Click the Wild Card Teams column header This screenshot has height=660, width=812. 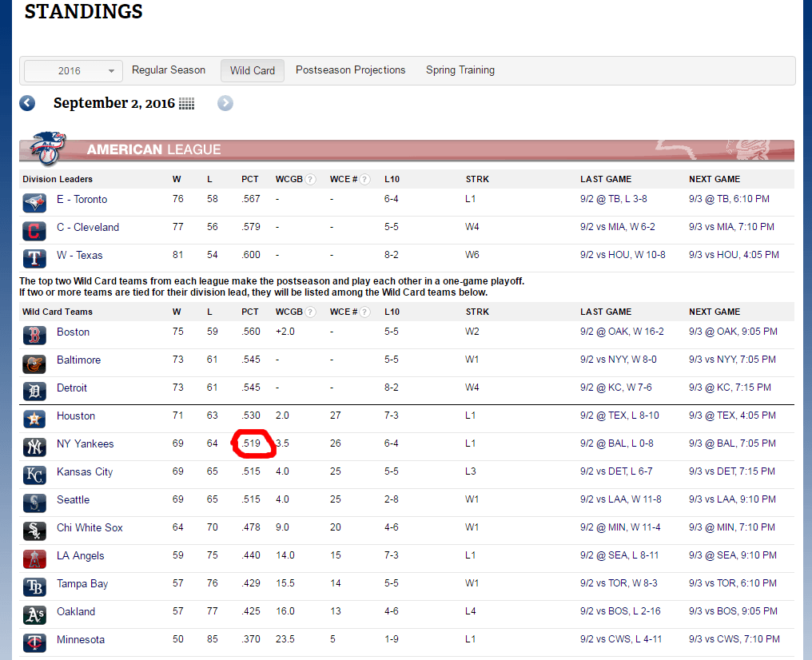coord(58,312)
